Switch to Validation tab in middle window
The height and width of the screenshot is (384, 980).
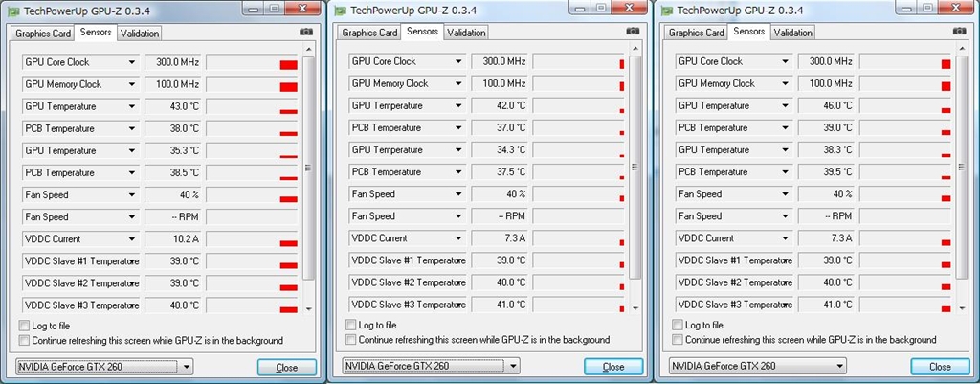coord(466,33)
